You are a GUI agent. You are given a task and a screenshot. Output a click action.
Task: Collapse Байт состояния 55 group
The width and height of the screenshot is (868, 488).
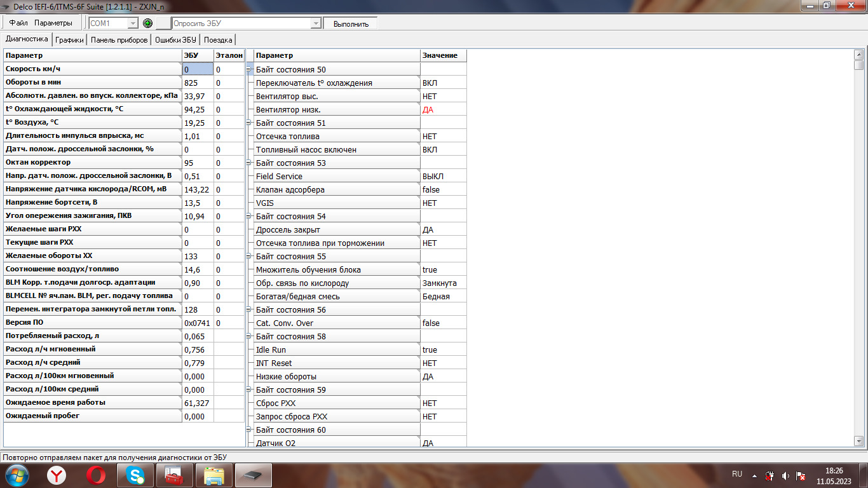tap(249, 257)
